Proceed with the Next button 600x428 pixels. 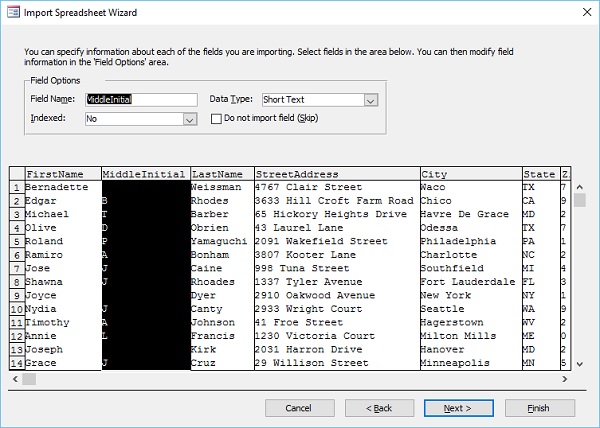457,408
